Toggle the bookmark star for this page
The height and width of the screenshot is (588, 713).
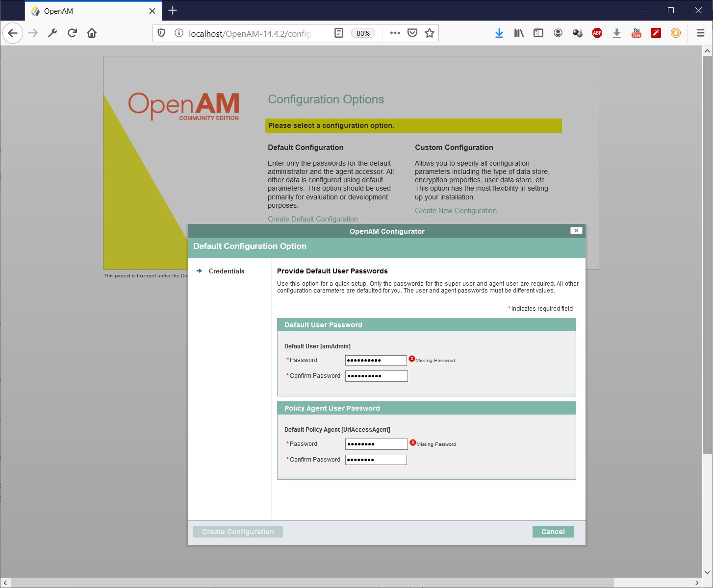click(430, 33)
